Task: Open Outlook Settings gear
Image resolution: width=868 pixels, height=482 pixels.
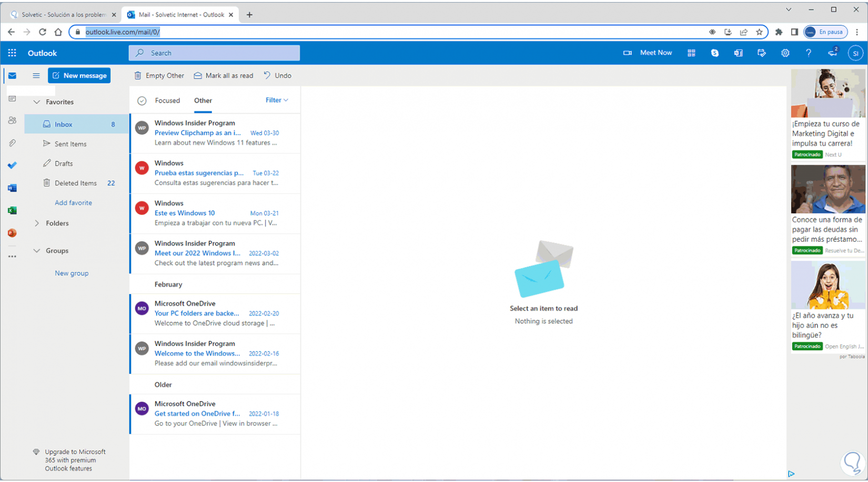Action: [785, 53]
